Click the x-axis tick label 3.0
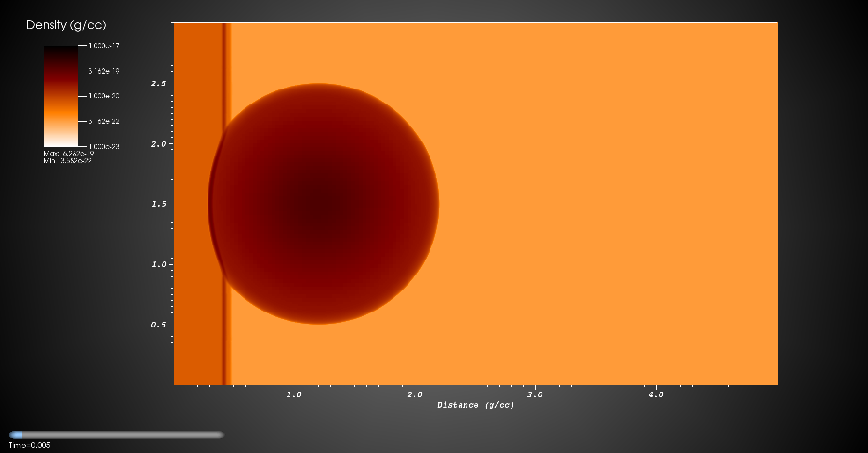Viewport: 868px width, 453px height. (535, 394)
